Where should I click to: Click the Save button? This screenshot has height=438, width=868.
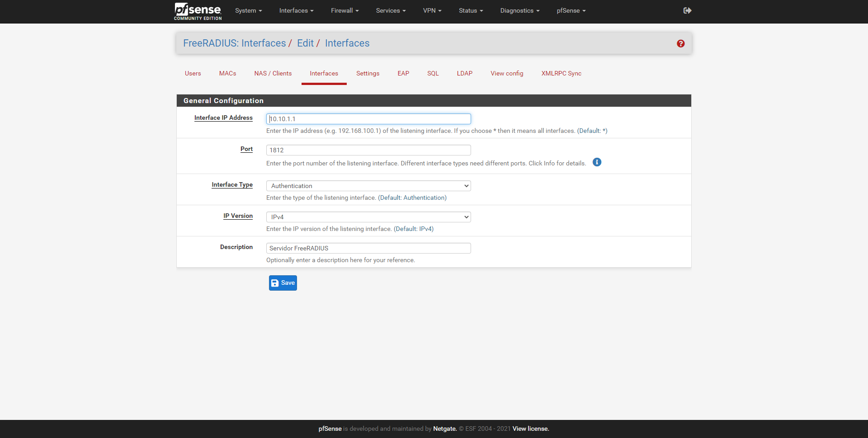pyautogui.click(x=283, y=283)
